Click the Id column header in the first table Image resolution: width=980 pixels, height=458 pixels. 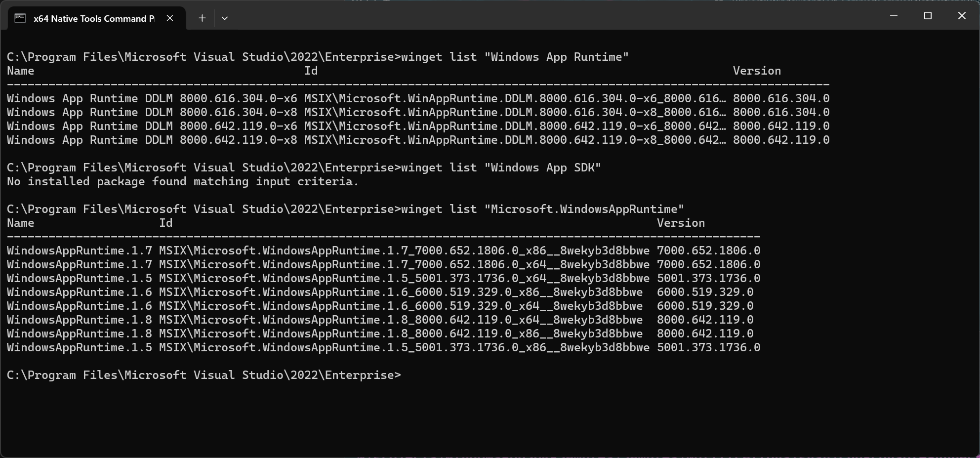pos(310,71)
